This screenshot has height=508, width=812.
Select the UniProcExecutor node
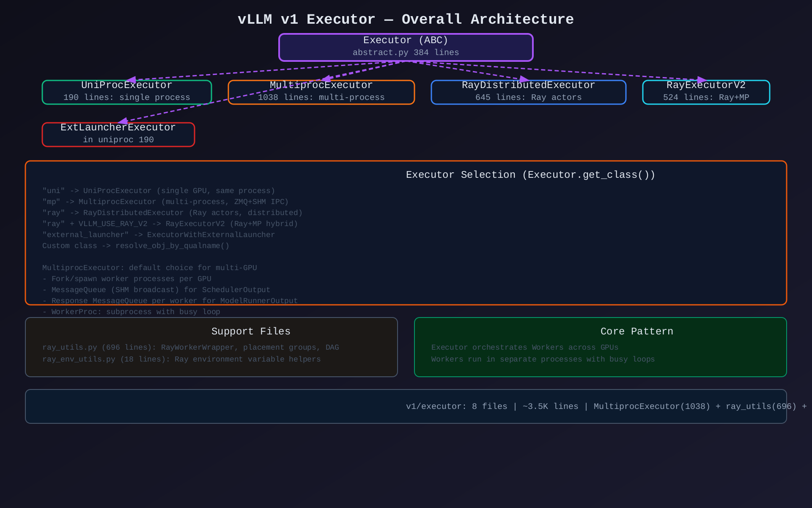(x=126, y=92)
